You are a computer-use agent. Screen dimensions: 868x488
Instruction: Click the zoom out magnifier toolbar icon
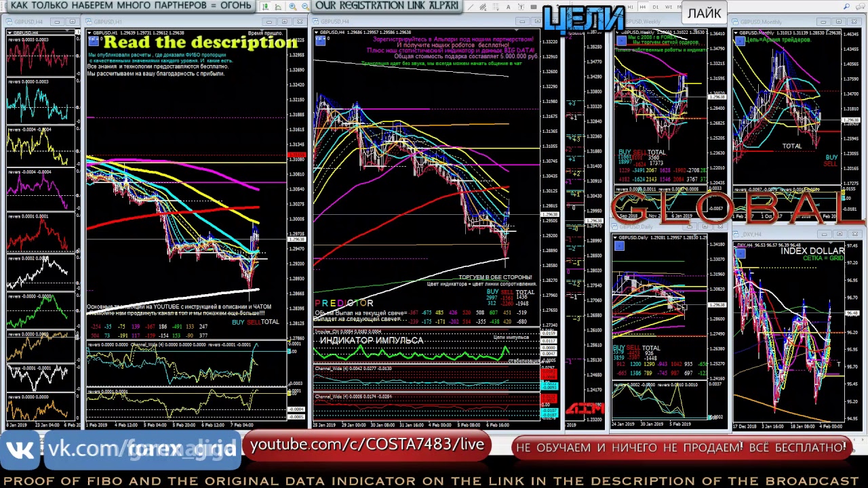(305, 7)
